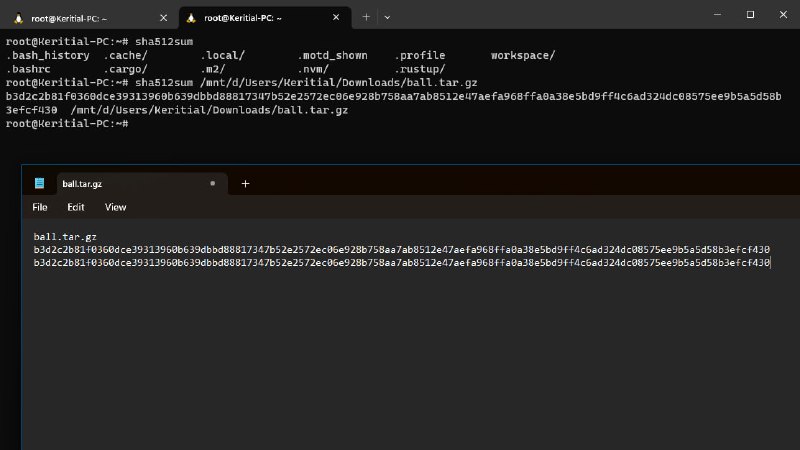
Task: Click the Notepad app icon
Action: coord(39,183)
